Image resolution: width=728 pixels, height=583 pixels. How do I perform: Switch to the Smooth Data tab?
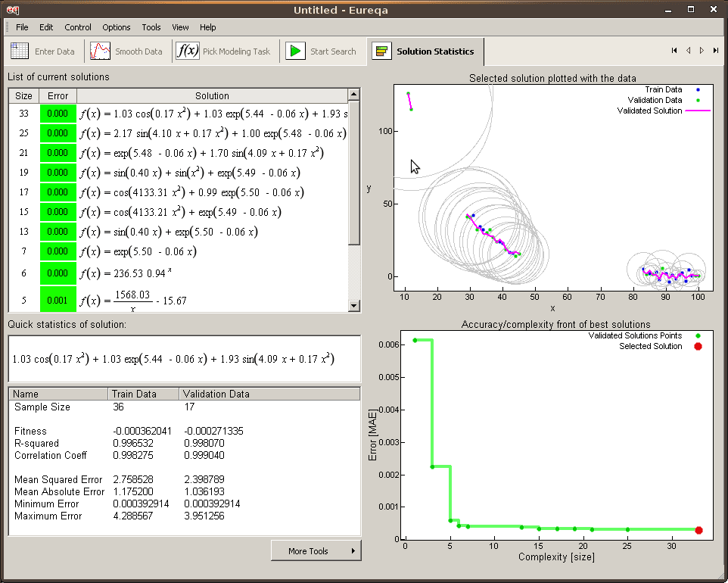(126, 51)
